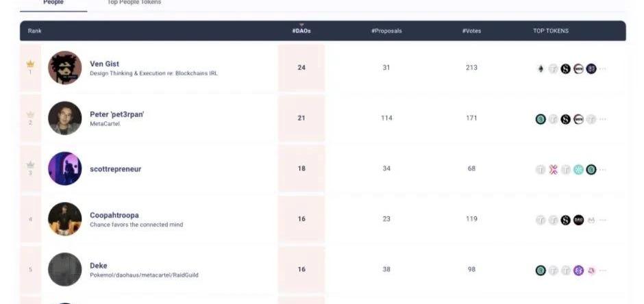The width and height of the screenshot is (644, 304).
Task: Sort by the #Votes column header
Action: coord(471,31)
